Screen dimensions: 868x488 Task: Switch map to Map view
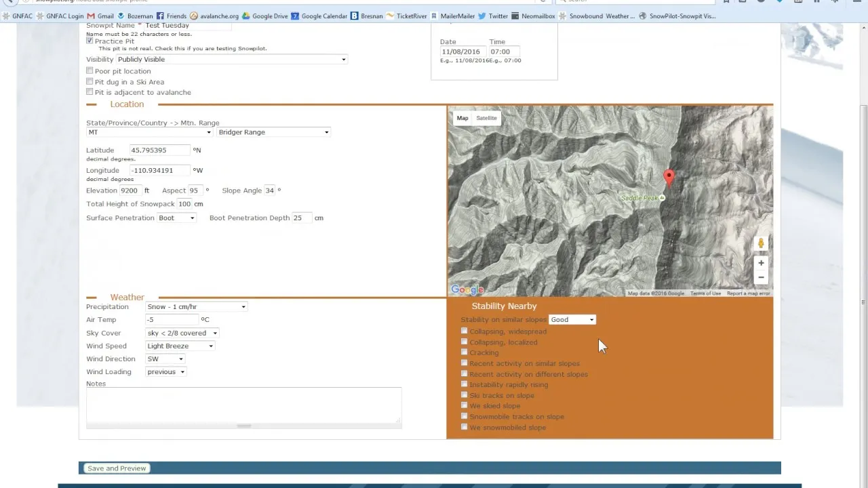click(462, 118)
